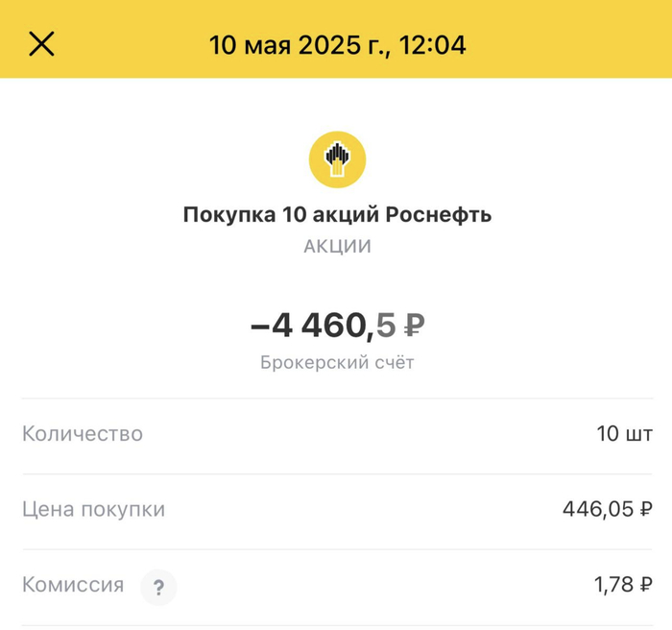
Task: Tap the ruble symbol after 1,78
Action: 646,585
